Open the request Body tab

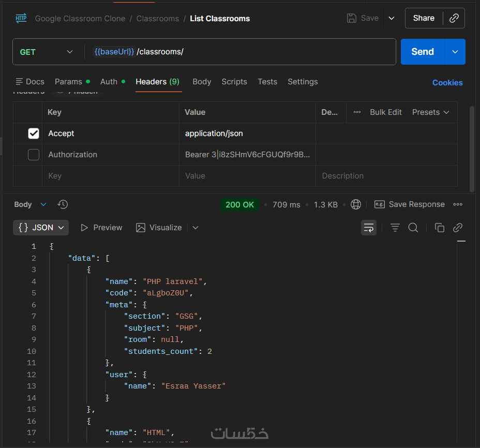[202, 82]
